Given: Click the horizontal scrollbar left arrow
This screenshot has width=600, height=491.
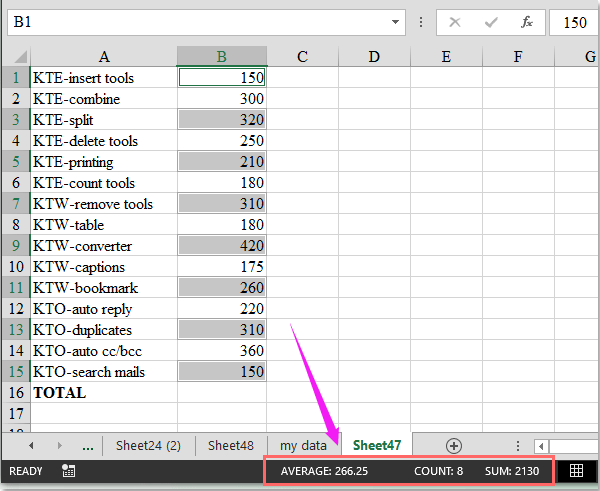Looking at the screenshot, I should point(541,446).
